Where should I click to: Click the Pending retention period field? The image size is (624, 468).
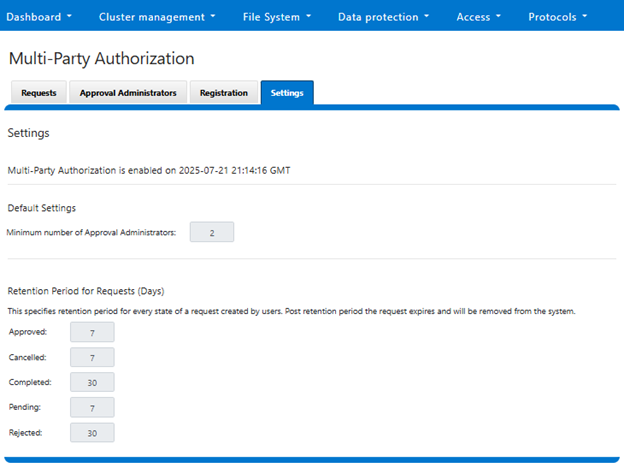(92, 407)
